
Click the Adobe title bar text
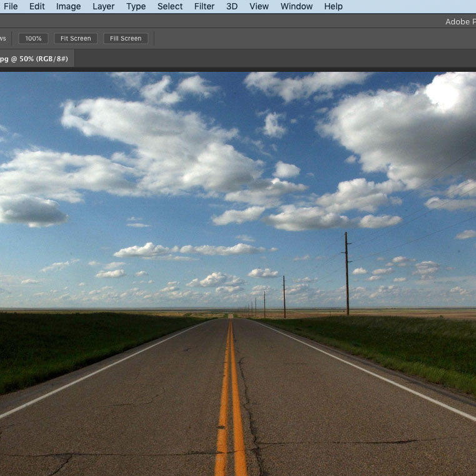pyautogui.click(x=459, y=22)
